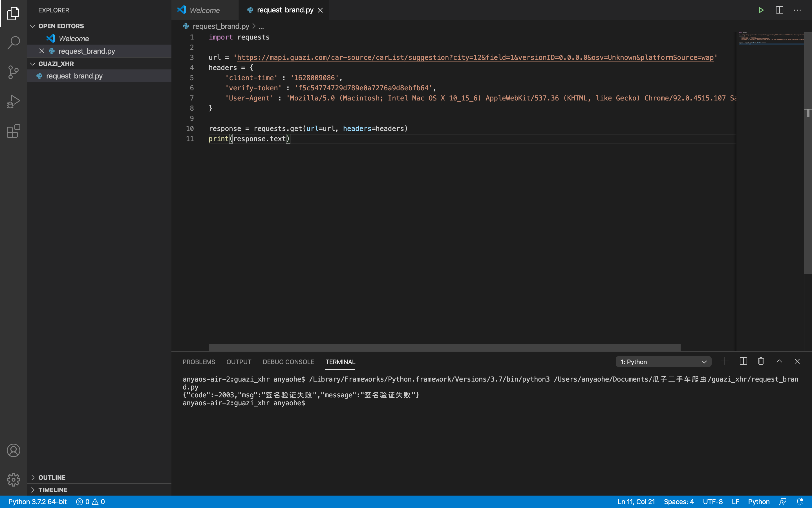Place cursor on 'import requests' line
Viewport: 812px width, 508px height.
pyautogui.click(x=239, y=37)
